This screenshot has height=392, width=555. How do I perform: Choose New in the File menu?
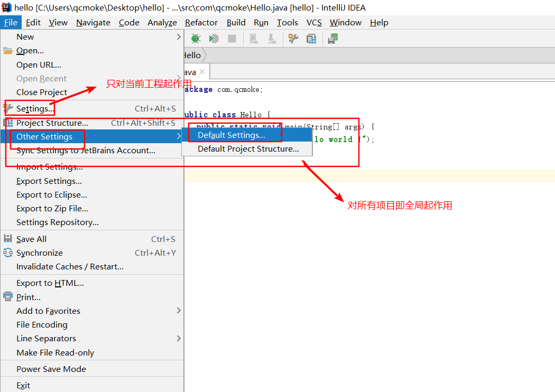pos(92,37)
